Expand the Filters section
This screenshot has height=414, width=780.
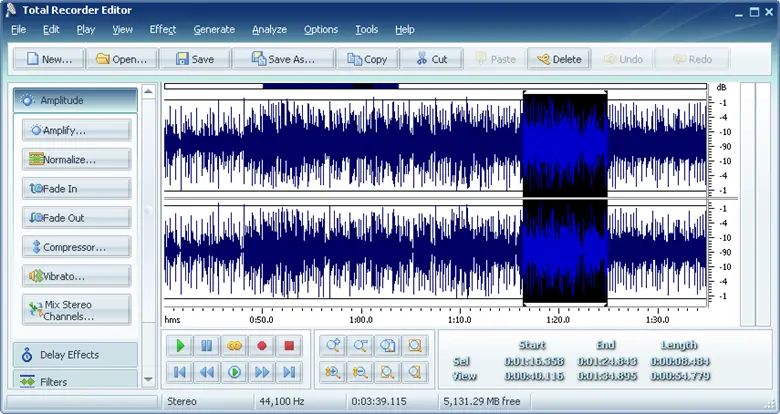(75, 380)
